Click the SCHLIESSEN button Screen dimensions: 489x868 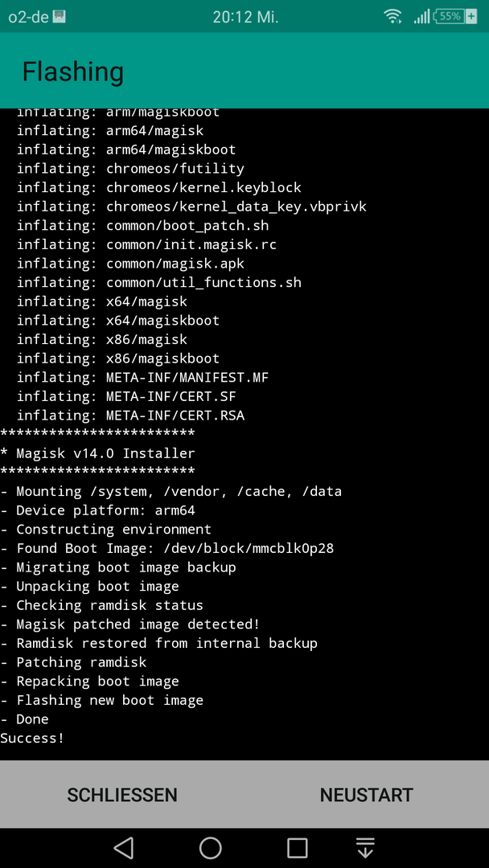tap(122, 795)
